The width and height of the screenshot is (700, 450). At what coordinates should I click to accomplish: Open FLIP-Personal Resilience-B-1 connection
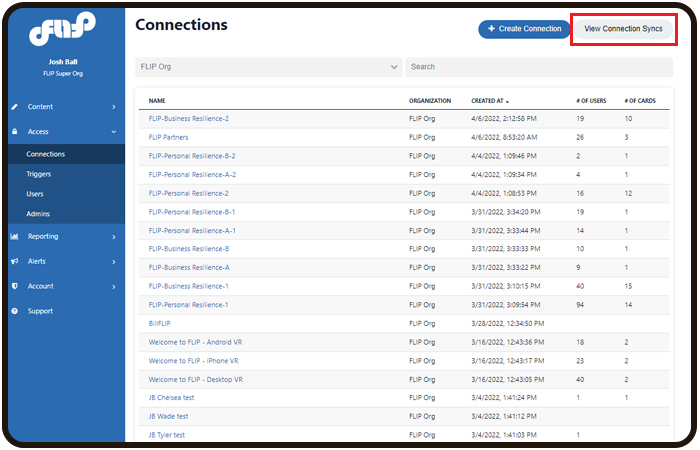[192, 212]
